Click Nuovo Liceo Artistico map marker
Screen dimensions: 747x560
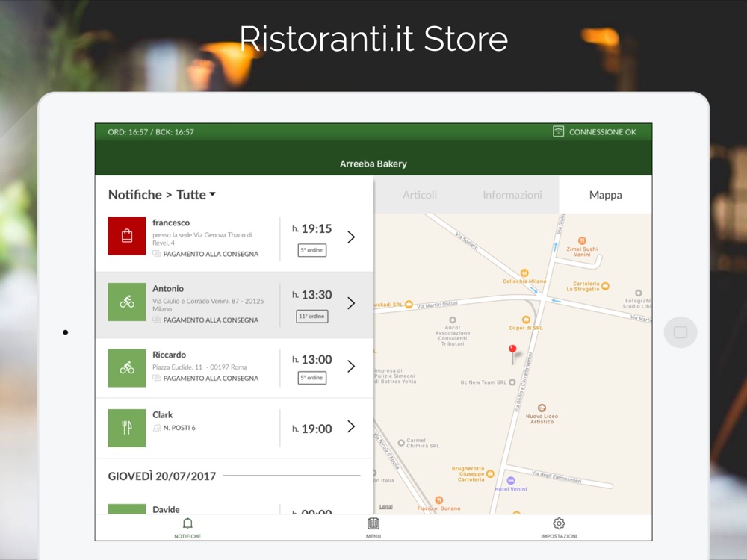tap(542, 408)
